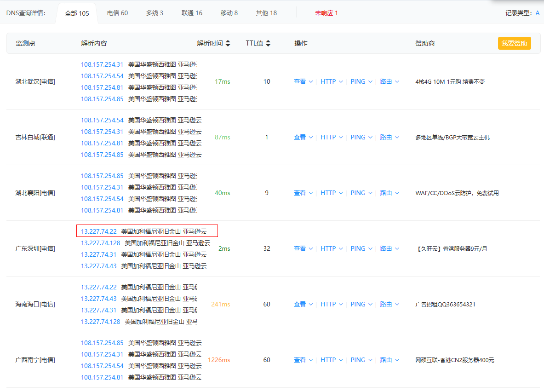Open PING dropdown for 广东深圳[电信]
Viewport: 544px width, 392px height.
point(361,248)
